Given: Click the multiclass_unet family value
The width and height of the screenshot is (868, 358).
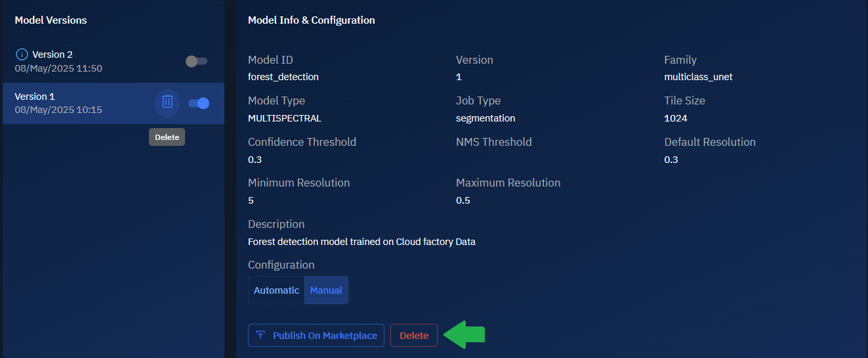Looking at the screenshot, I should tap(698, 77).
